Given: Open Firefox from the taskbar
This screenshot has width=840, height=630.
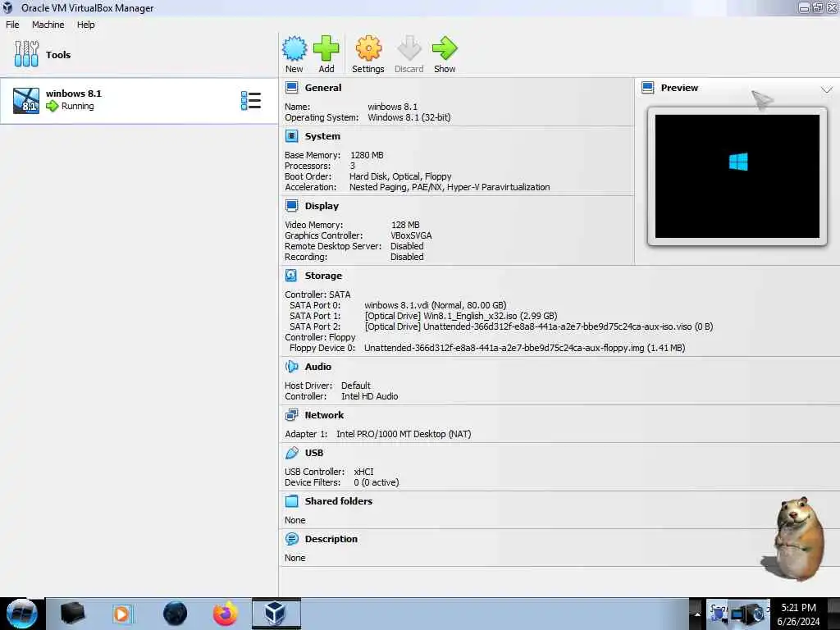Looking at the screenshot, I should coord(225,614).
